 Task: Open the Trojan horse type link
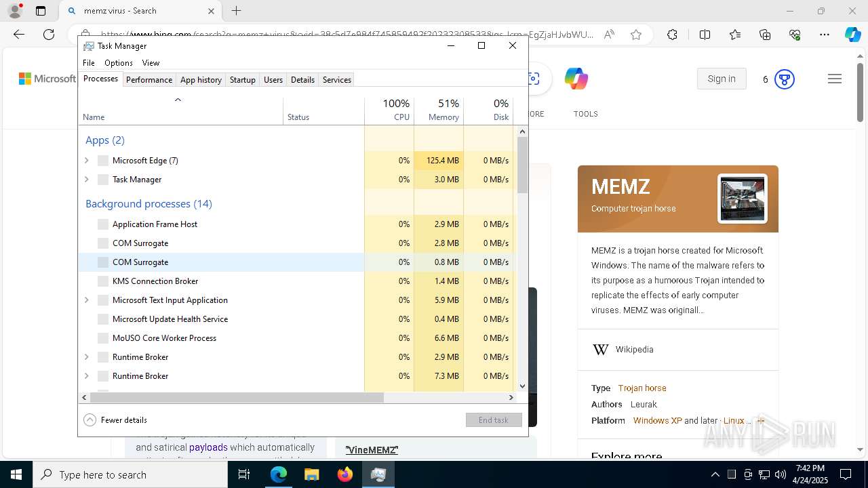(x=642, y=388)
